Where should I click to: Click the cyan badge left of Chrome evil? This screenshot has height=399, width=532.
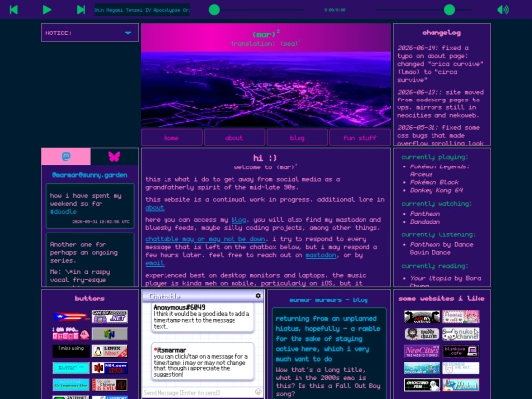(71, 385)
